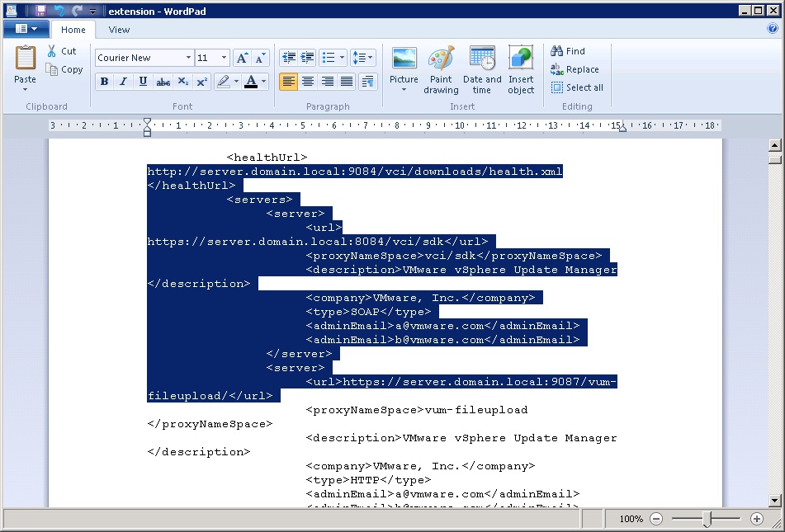Open Paste options dropdown arrow
The width and height of the screenshot is (785, 532).
tap(25, 90)
